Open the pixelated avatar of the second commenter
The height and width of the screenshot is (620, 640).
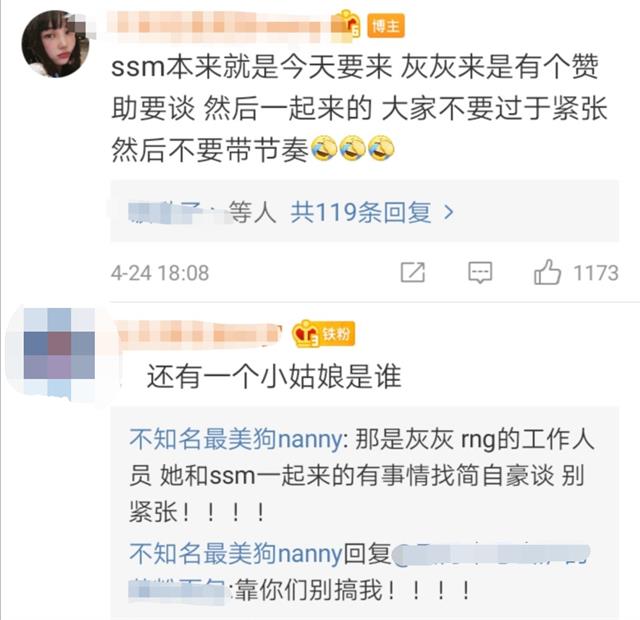pyautogui.click(x=59, y=354)
